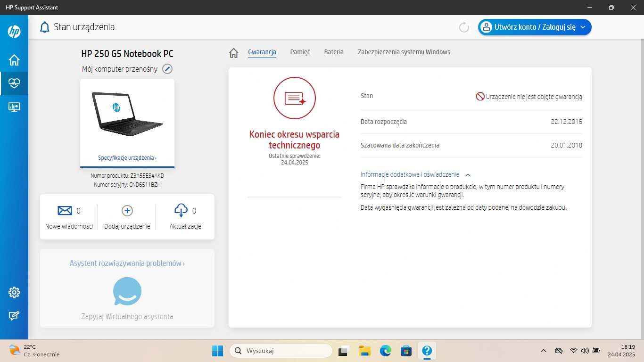Switch to the Bateria tab
644x362 pixels.
(334, 52)
